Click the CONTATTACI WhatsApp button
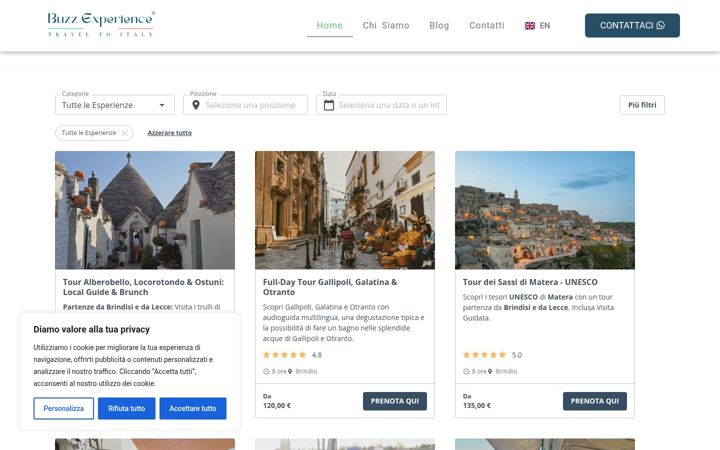720x450 pixels. coord(632,25)
